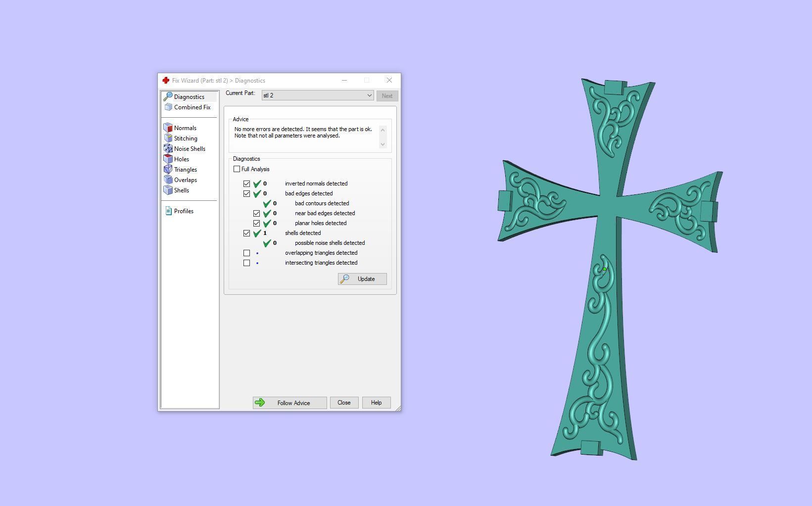Uncheck inverted normals detected checkbox
Image resolution: width=812 pixels, height=506 pixels.
click(247, 184)
